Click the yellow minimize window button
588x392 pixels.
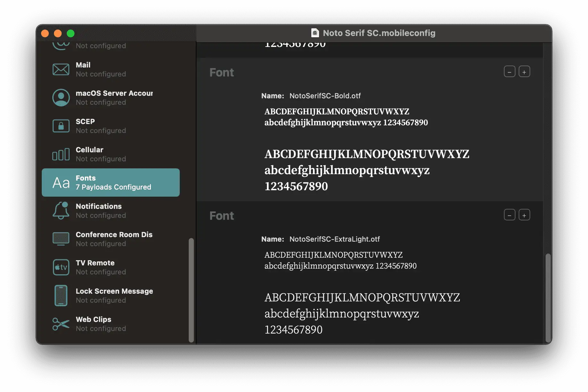[x=58, y=33]
